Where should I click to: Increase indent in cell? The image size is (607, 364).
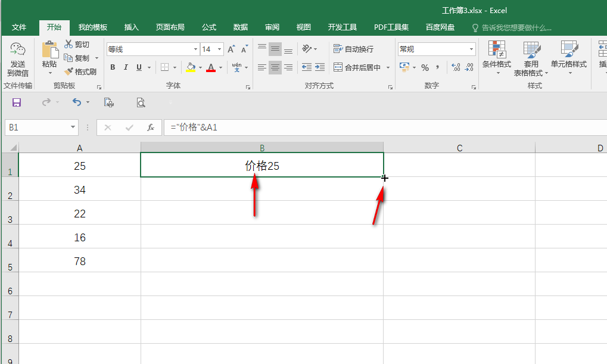tap(320, 67)
